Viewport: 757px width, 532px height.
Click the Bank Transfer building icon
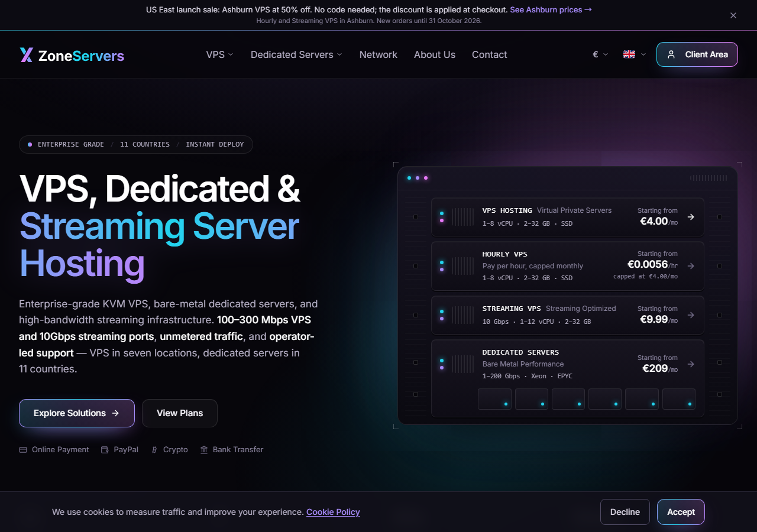pyautogui.click(x=204, y=450)
